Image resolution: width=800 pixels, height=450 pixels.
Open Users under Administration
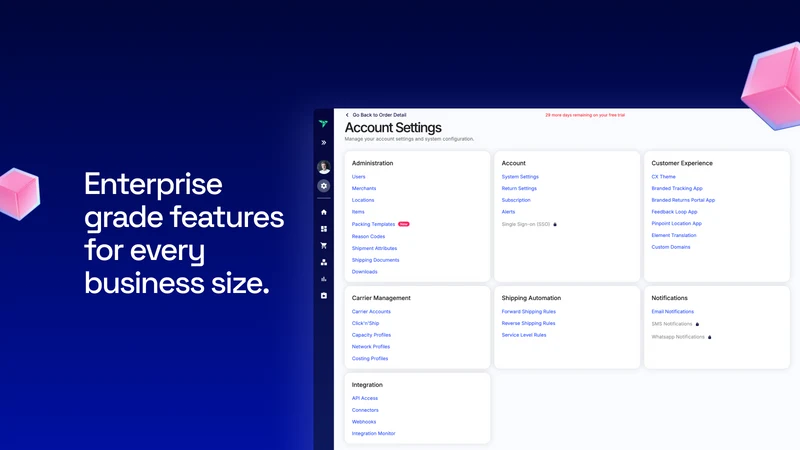point(358,177)
